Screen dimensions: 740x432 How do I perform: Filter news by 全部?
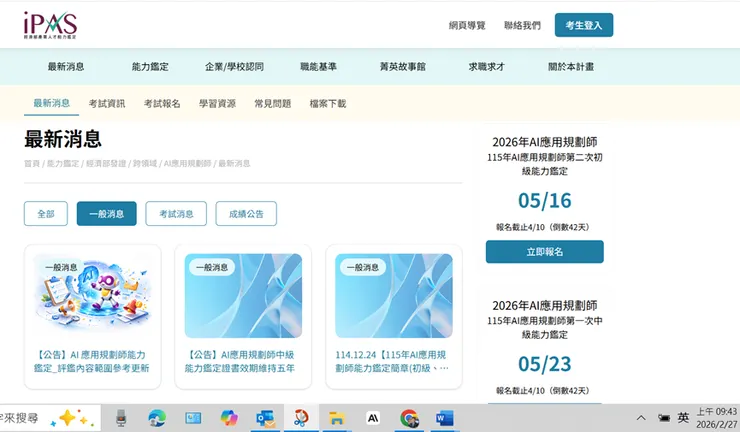coord(46,213)
